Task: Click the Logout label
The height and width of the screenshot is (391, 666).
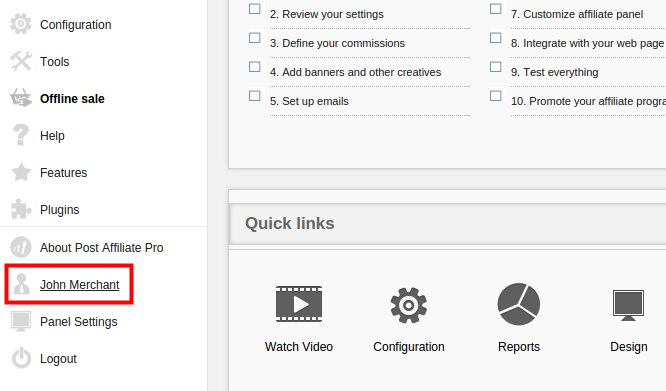Action: [58, 359]
